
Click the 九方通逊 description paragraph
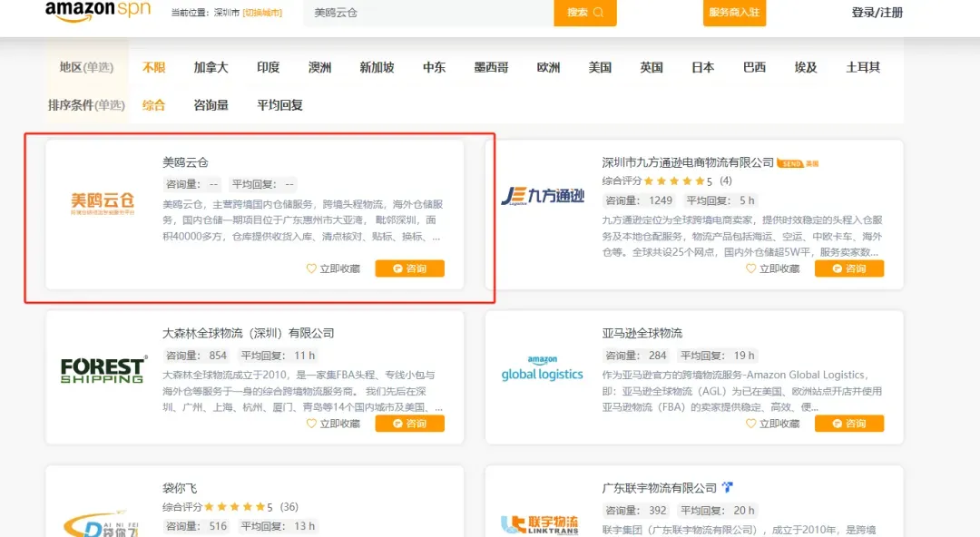click(x=742, y=237)
